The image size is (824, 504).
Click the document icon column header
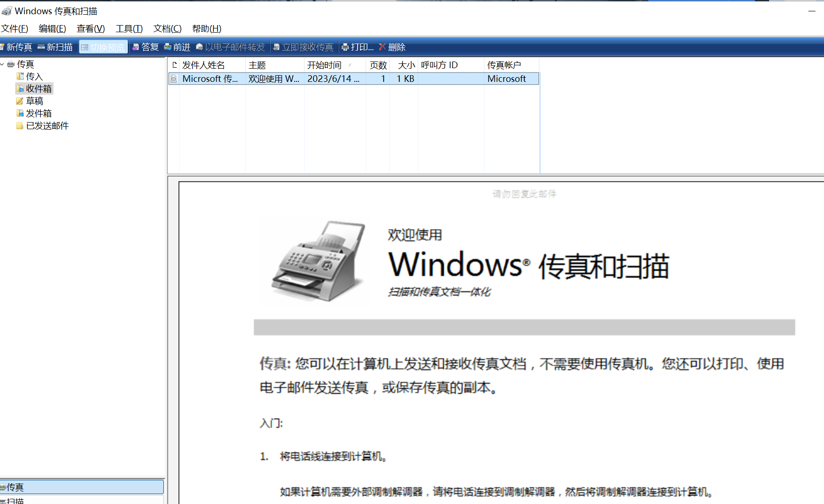coord(174,65)
